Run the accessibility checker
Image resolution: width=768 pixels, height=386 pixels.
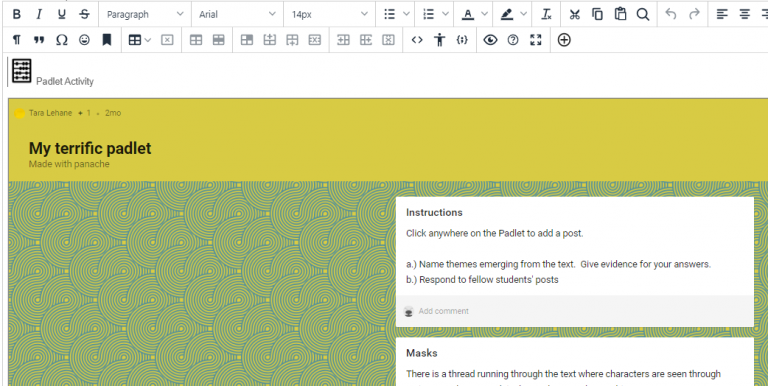coord(439,40)
